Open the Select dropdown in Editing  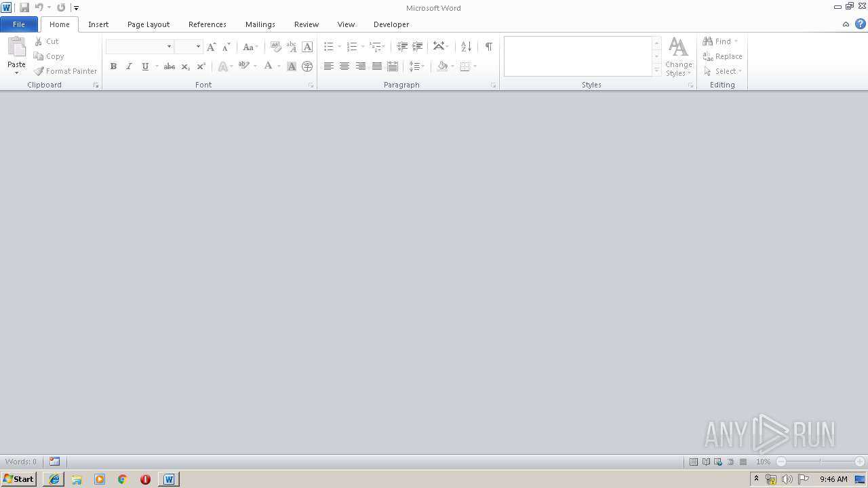click(x=723, y=71)
